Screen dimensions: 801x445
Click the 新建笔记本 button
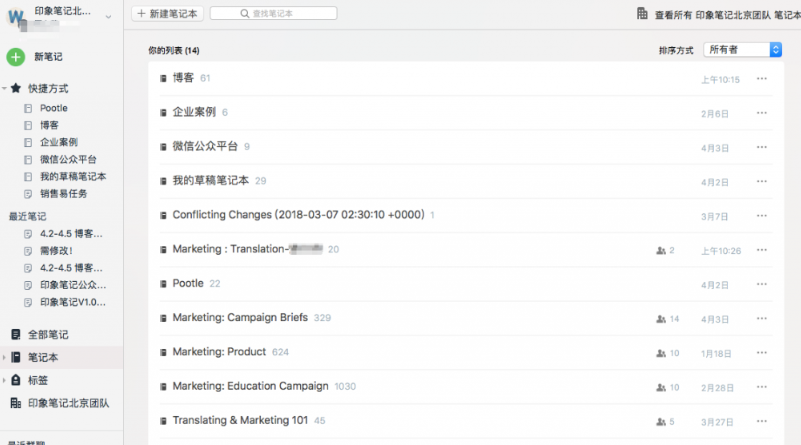pos(168,14)
